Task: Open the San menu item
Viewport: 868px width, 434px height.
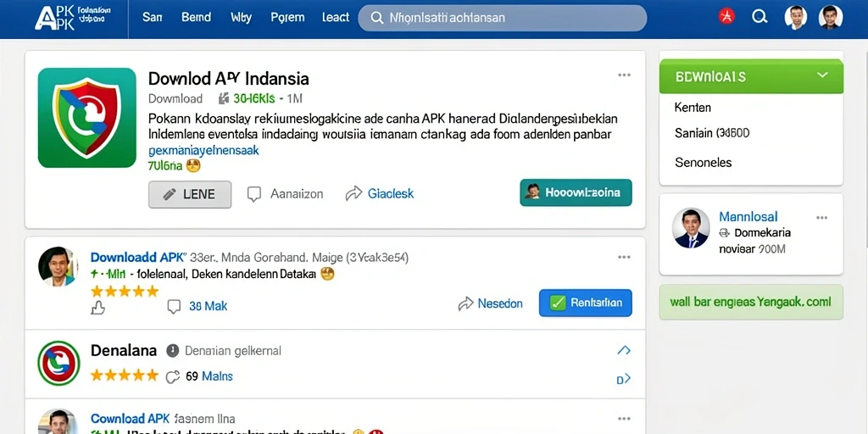Action: coord(153,17)
